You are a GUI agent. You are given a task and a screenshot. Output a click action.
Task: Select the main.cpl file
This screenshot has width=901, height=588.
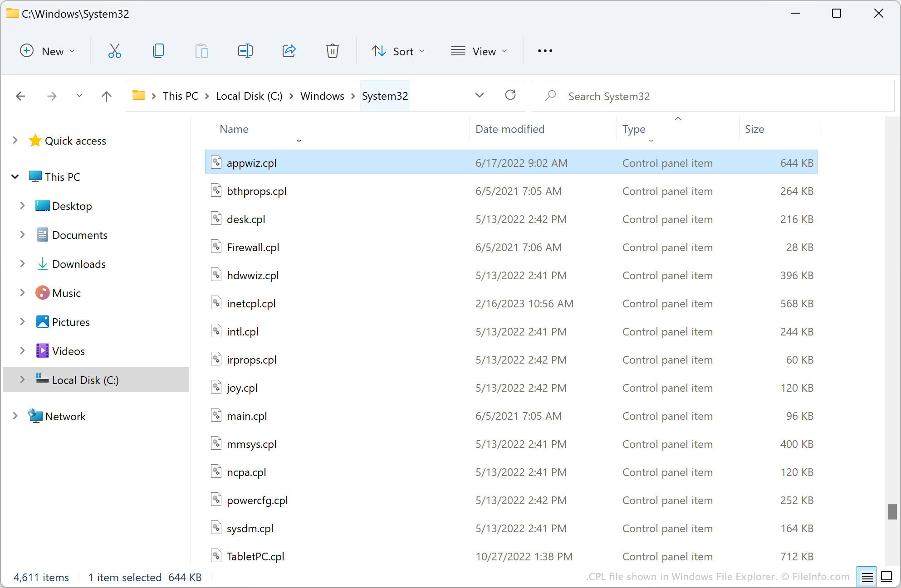[x=511, y=416]
